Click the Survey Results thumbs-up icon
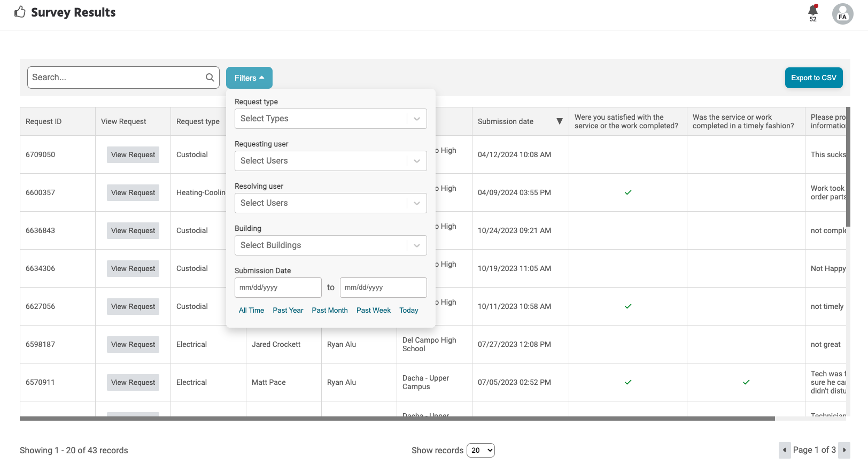Viewport: 868px width, 472px height. [20, 12]
